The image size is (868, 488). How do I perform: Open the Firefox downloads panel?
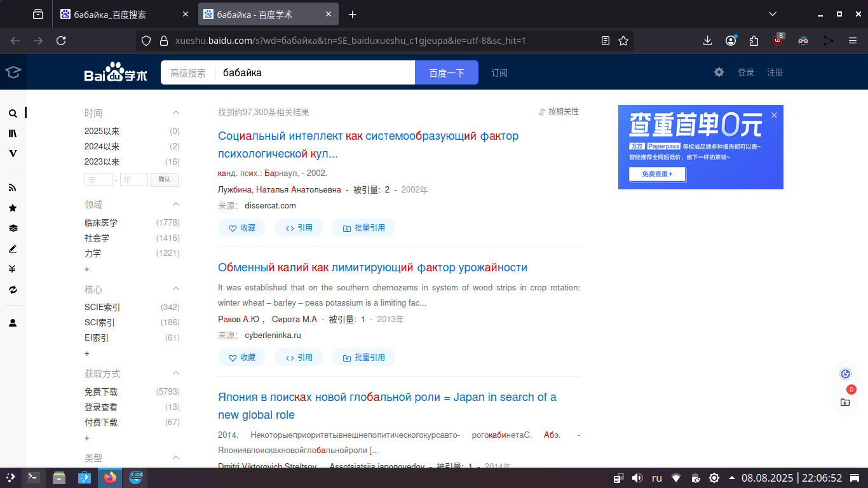point(708,41)
